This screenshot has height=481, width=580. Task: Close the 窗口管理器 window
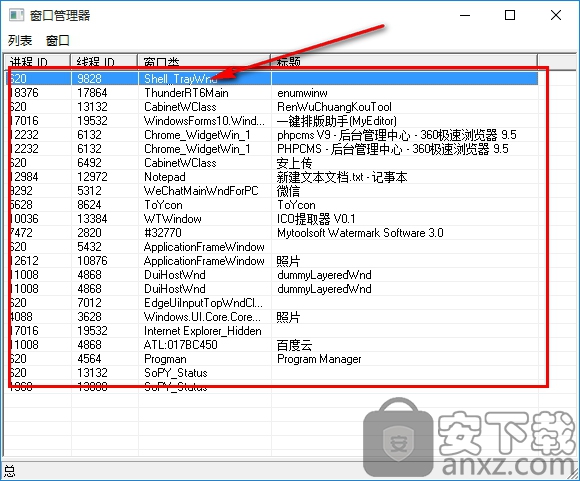coord(556,16)
